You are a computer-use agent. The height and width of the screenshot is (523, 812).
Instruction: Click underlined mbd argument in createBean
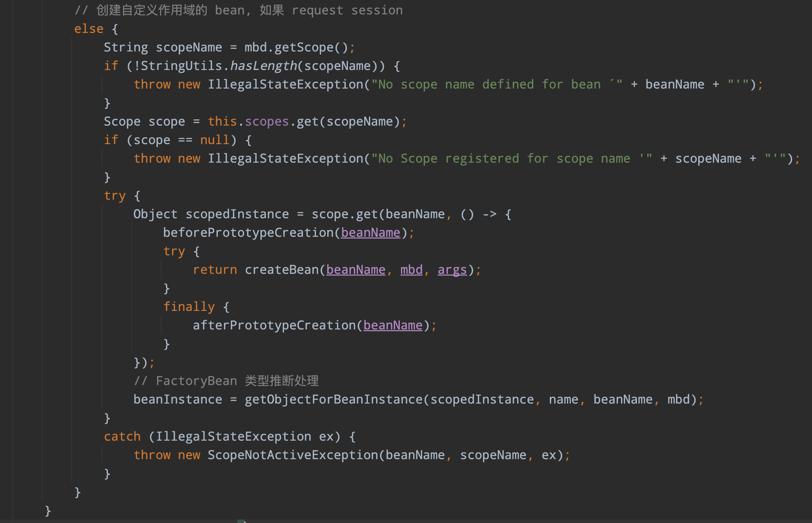411,270
